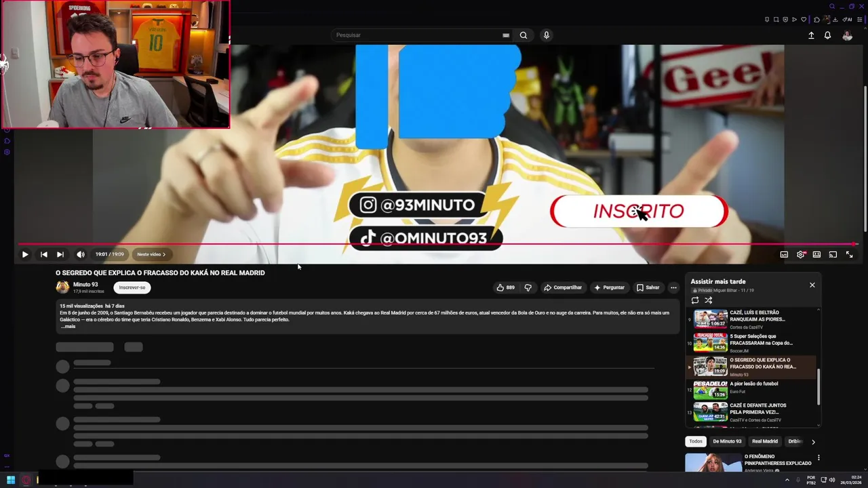Dislike the video
The image size is (868, 488).
pyautogui.click(x=528, y=287)
